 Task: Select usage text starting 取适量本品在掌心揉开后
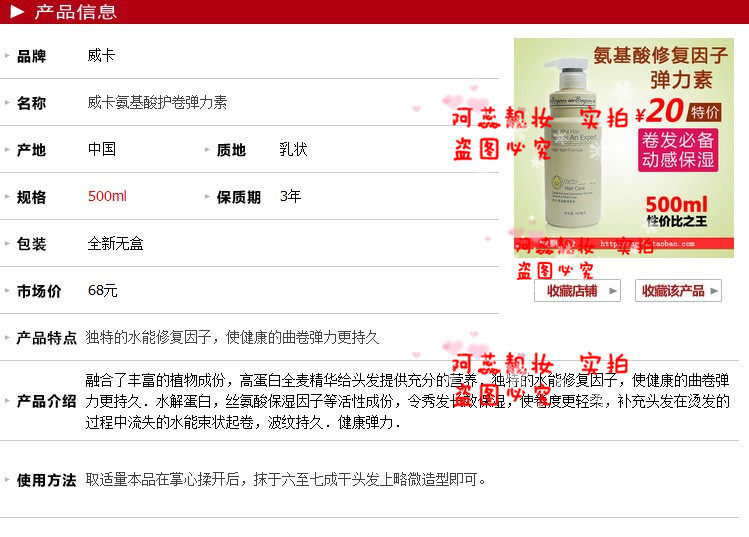coord(286,479)
